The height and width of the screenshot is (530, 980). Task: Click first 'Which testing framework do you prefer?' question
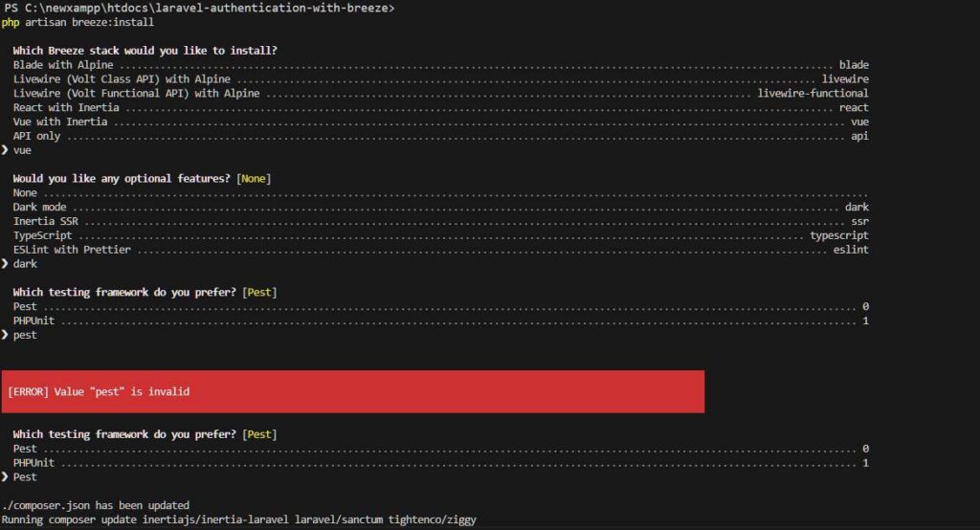[124, 293]
